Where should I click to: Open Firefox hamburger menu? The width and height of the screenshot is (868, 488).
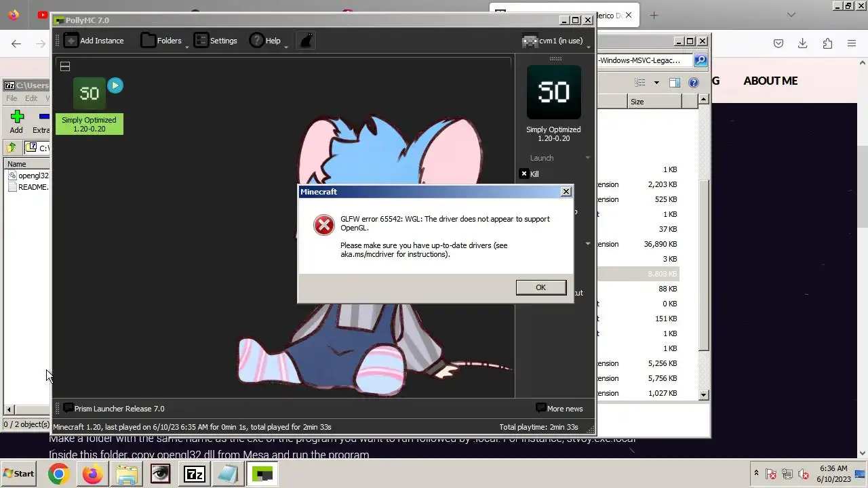(x=852, y=43)
